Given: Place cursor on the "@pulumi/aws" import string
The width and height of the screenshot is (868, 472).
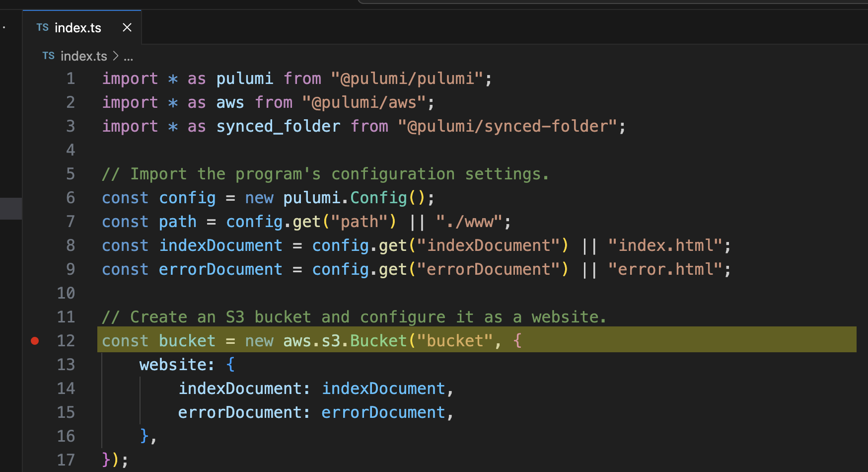Looking at the screenshot, I should click(363, 102).
